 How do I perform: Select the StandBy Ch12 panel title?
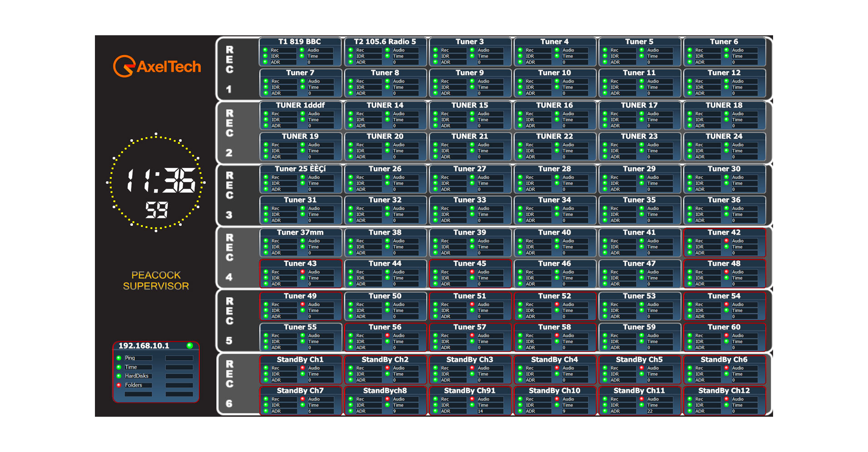[724, 391]
